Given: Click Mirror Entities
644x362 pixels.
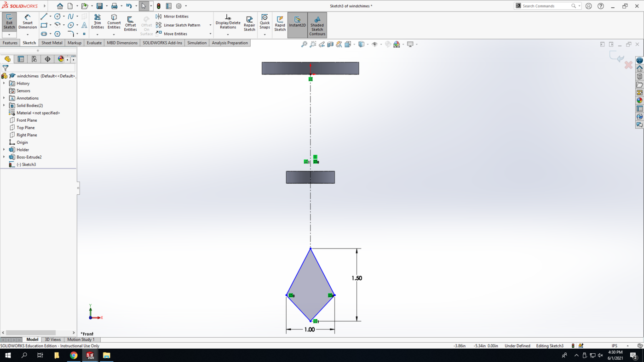Looking at the screenshot, I should pos(172,17).
